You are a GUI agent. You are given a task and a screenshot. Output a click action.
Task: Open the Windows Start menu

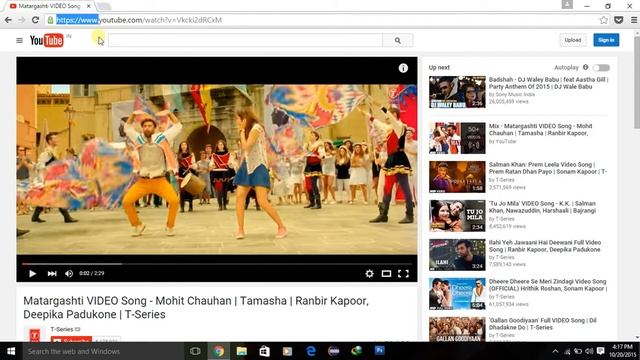11,351
